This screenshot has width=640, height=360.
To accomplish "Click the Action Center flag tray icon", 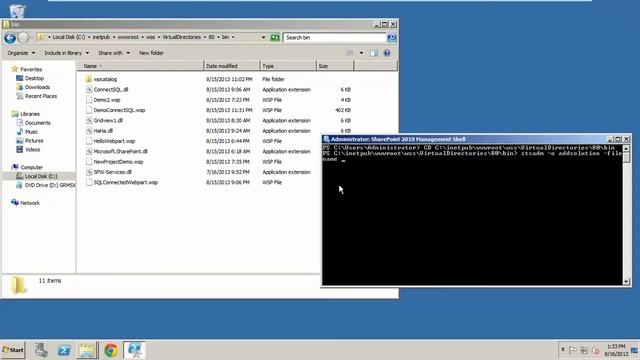I will click(x=573, y=350).
